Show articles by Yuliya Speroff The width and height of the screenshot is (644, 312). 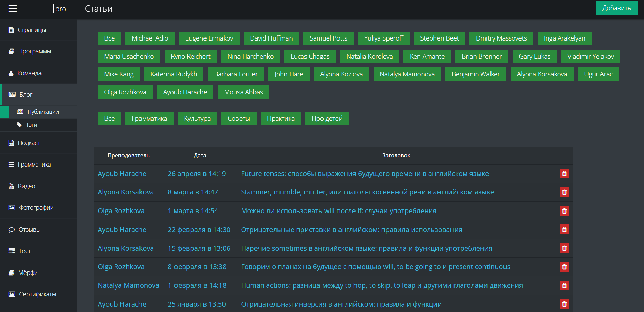tap(384, 38)
